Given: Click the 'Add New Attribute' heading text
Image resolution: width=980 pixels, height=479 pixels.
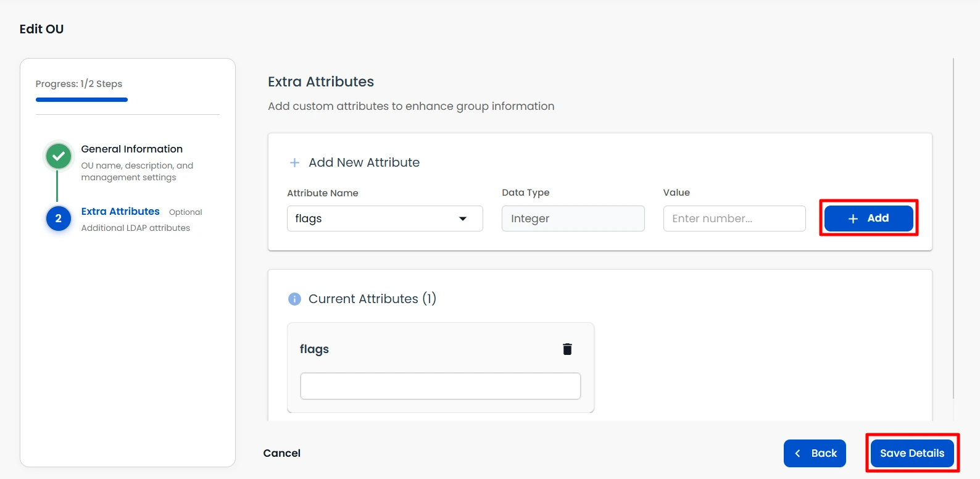Looking at the screenshot, I should click(x=364, y=162).
